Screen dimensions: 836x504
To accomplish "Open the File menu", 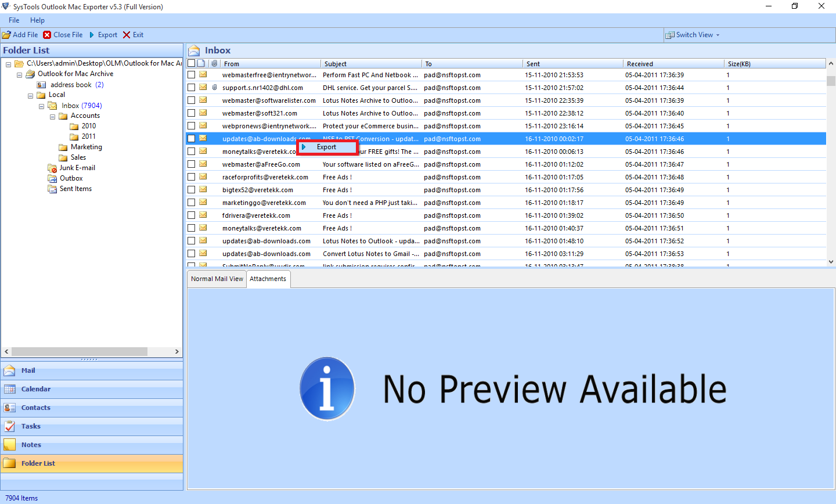I will click(13, 20).
